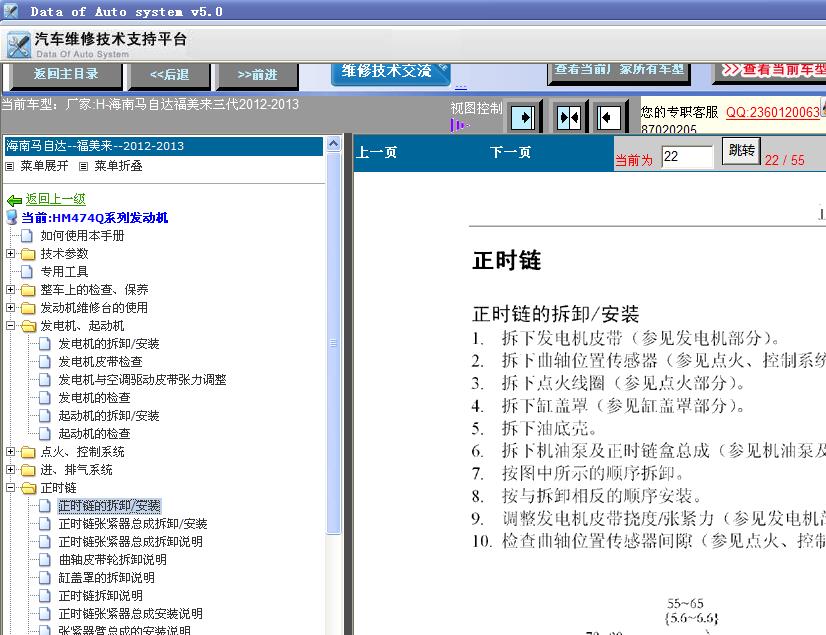Click the HM474Q engine series current-node icon

click(12, 217)
